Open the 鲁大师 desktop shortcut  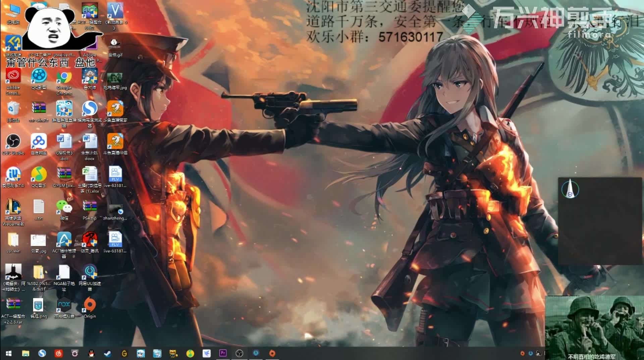[x=90, y=79]
